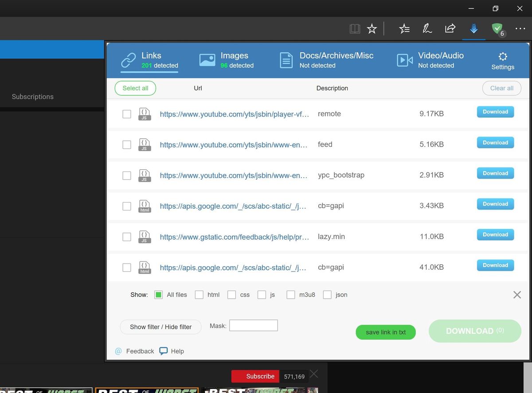
Task: Click the blue downloader extension arrow icon
Action: [474, 28]
